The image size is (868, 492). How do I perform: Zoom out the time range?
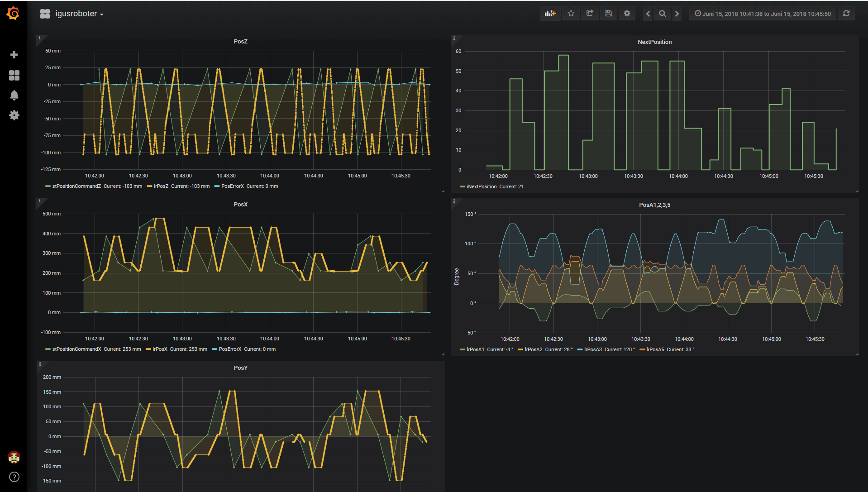pyautogui.click(x=663, y=14)
